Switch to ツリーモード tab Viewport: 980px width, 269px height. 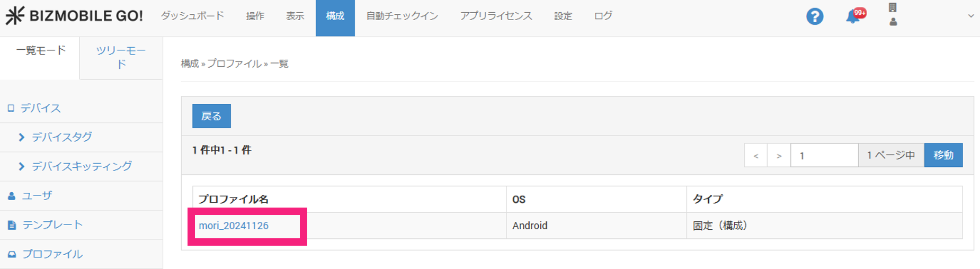(121, 57)
